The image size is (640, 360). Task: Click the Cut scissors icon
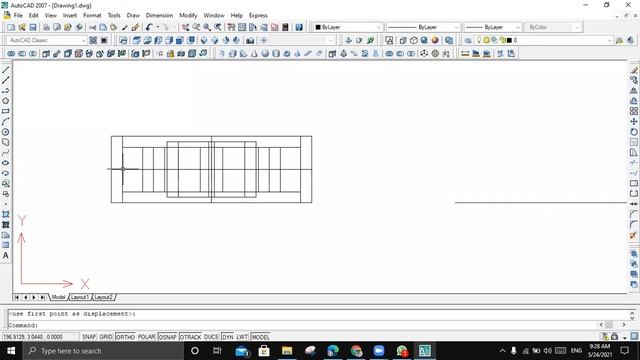(x=92, y=27)
